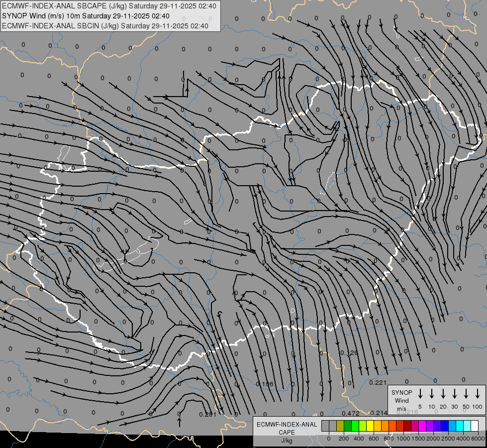487x448 pixels.
Task: Pick the bright magenta CAPE legend swatch
Action: click(422, 426)
